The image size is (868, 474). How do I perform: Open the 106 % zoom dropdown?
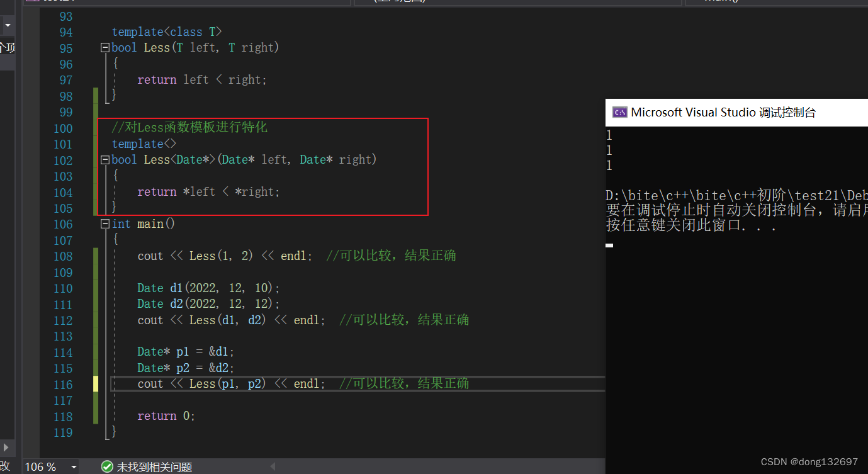point(74,467)
